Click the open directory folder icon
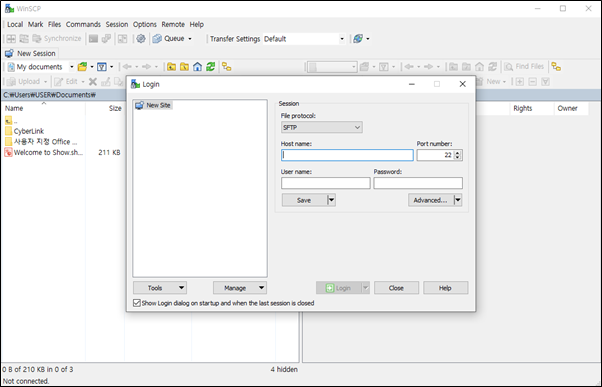The image size is (602, 387). pos(82,67)
